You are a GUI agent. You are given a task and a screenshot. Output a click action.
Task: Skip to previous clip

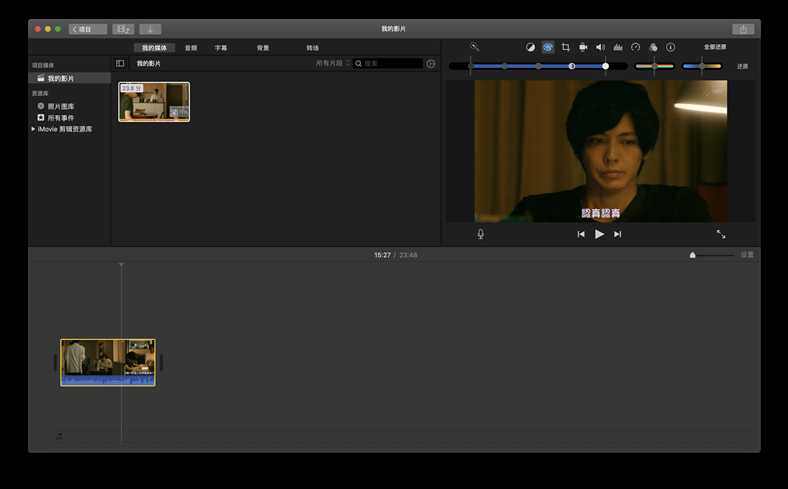tap(581, 234)
